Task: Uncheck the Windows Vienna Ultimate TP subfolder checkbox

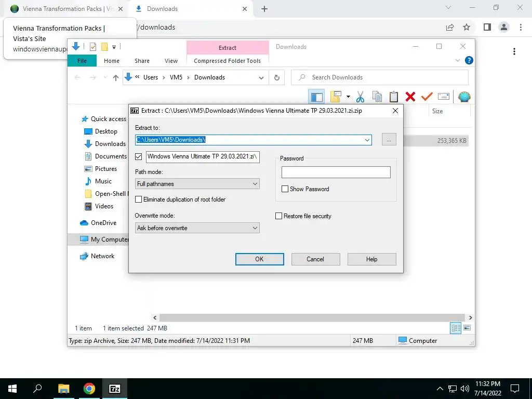Action: pyautogui.click(x=138, y=156)
